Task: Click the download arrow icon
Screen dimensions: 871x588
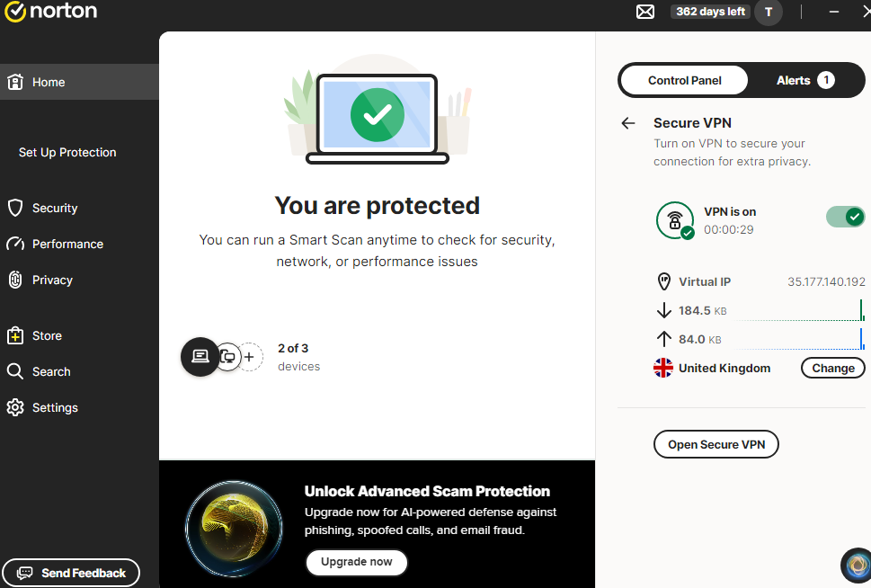Action: point(663,310)
